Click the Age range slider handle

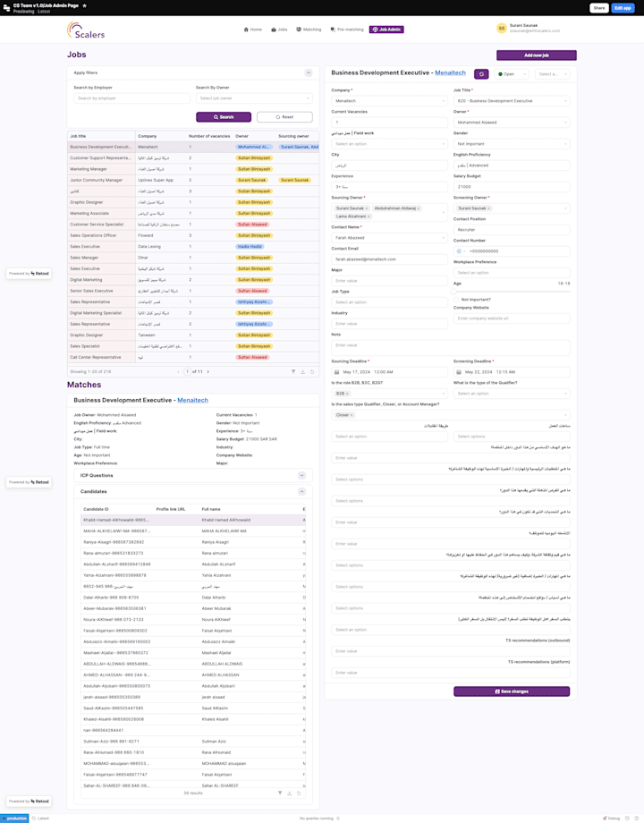pyautogui.click(x=454, y=292)
